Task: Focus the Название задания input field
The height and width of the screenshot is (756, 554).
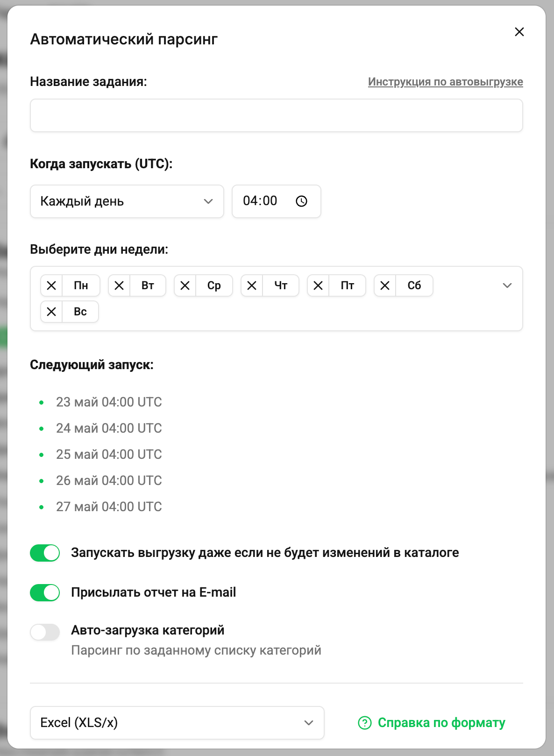Action: click(x=277, y=115)
